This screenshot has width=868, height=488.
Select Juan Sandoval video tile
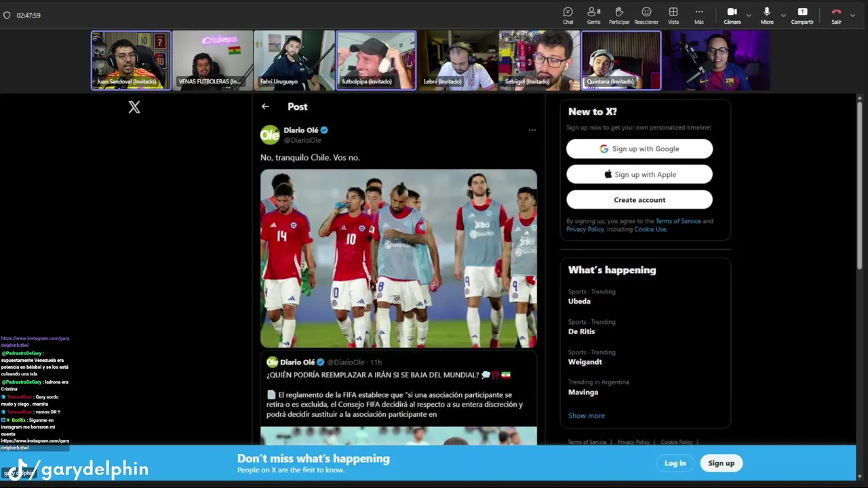131,60
